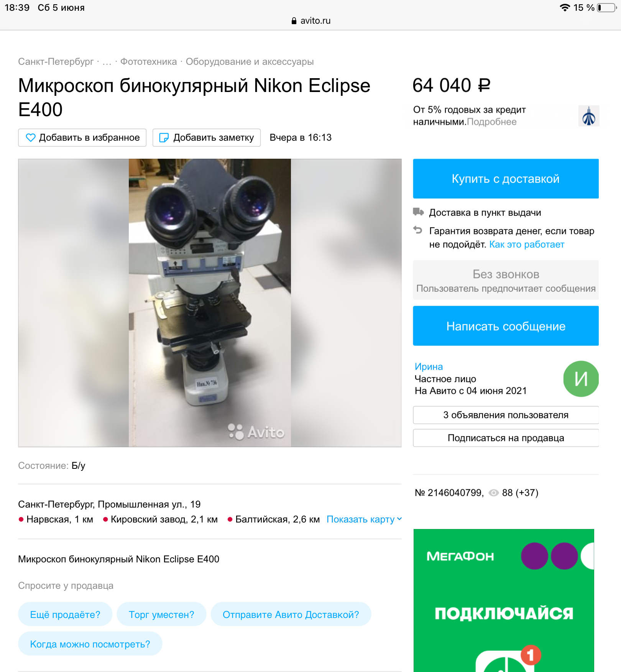Expand the Показать карту map dropdown
The image size is (621, 672).
click(364, 519)
